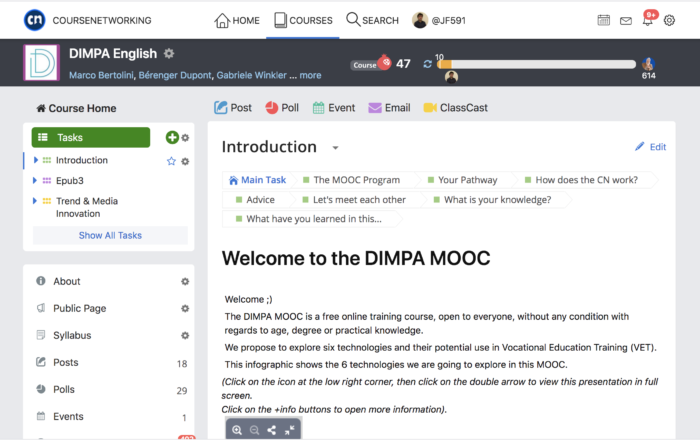Open Introduction task gear settings
700x441 pixels.
coord(185,161)
